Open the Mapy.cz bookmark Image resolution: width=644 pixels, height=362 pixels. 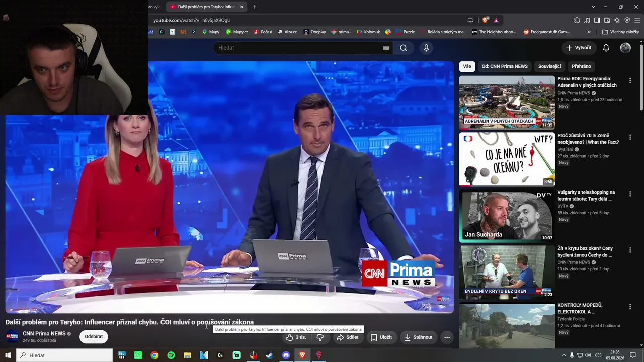pyautogui.click(x=237, y=32)
